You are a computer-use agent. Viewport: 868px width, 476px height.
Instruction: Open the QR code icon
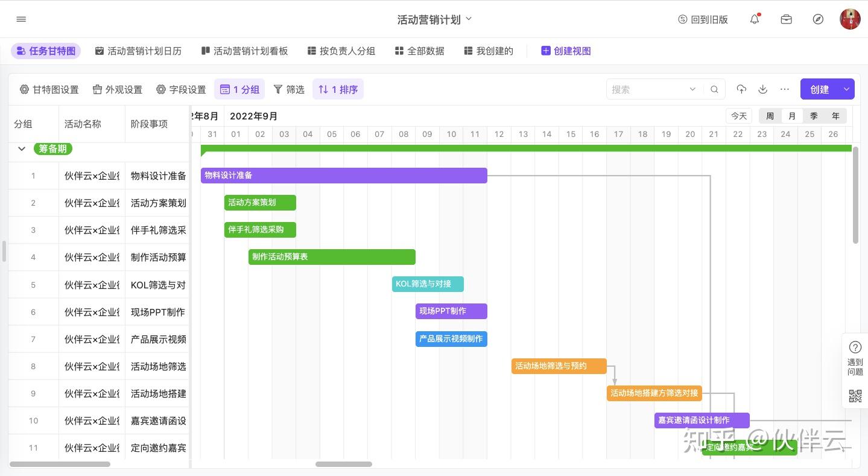click(855, 396)
